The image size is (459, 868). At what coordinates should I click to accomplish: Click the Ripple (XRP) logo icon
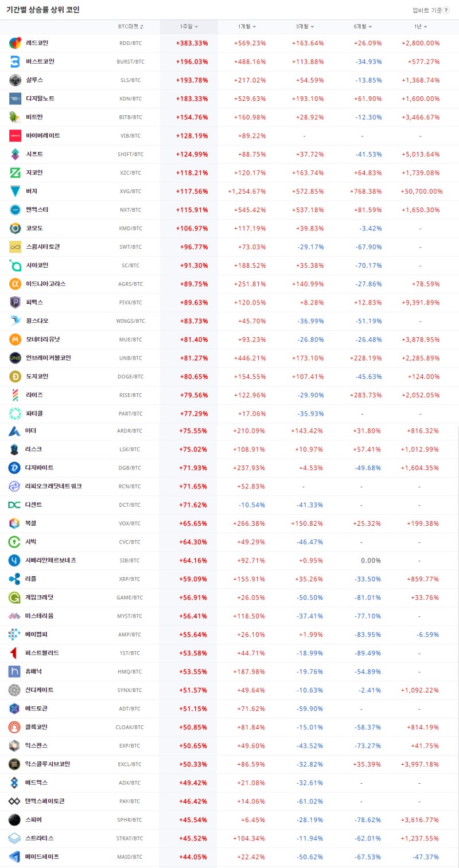15,579
